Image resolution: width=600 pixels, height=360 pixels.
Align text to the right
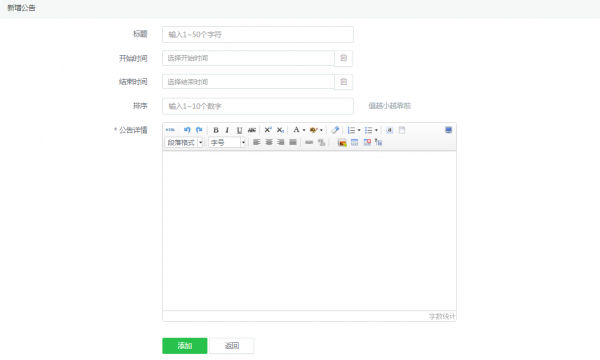click(x=281, y=142)
